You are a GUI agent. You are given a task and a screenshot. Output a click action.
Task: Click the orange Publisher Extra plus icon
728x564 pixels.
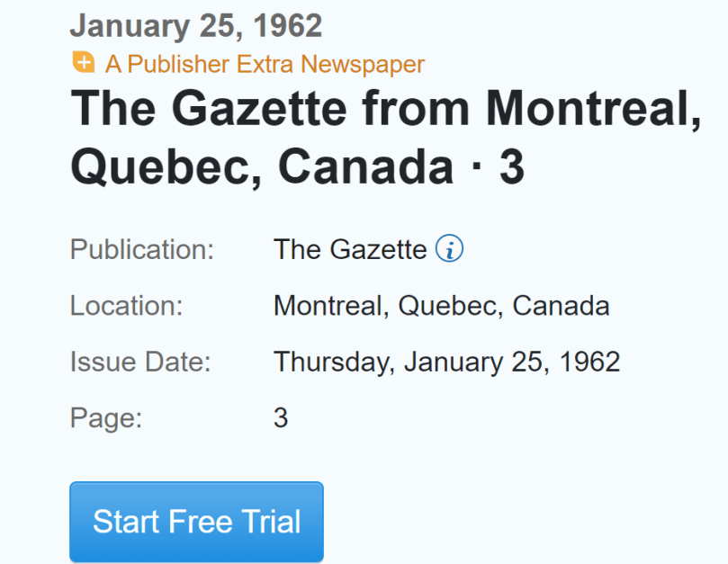[x=83, y=63]
